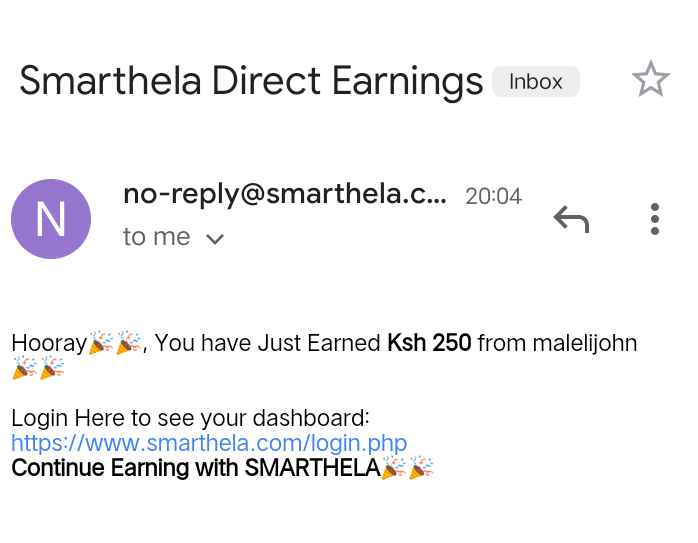Click the 'to me' recipient text
Screen dimensions: 698x543
pyautogui.click(x=156, y=237)
